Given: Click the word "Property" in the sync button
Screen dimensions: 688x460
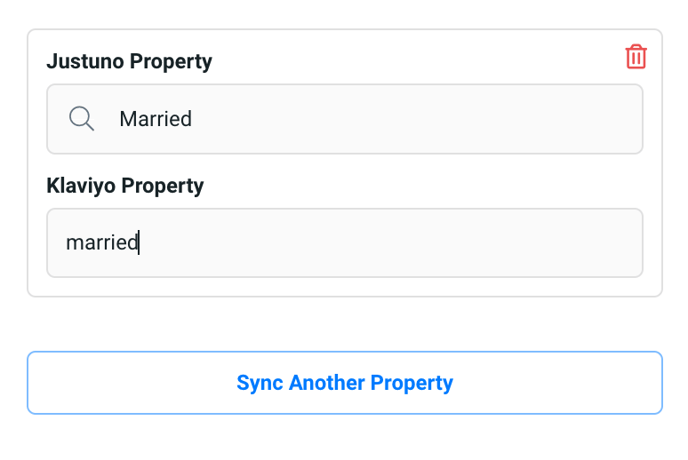Looking at the screenshot, I should click(412, 383).
